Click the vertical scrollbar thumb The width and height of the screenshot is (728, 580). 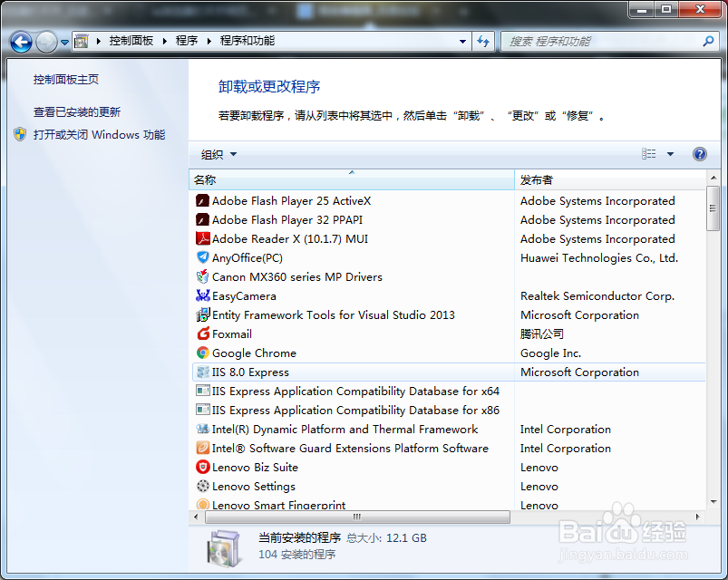coord(713,208)
